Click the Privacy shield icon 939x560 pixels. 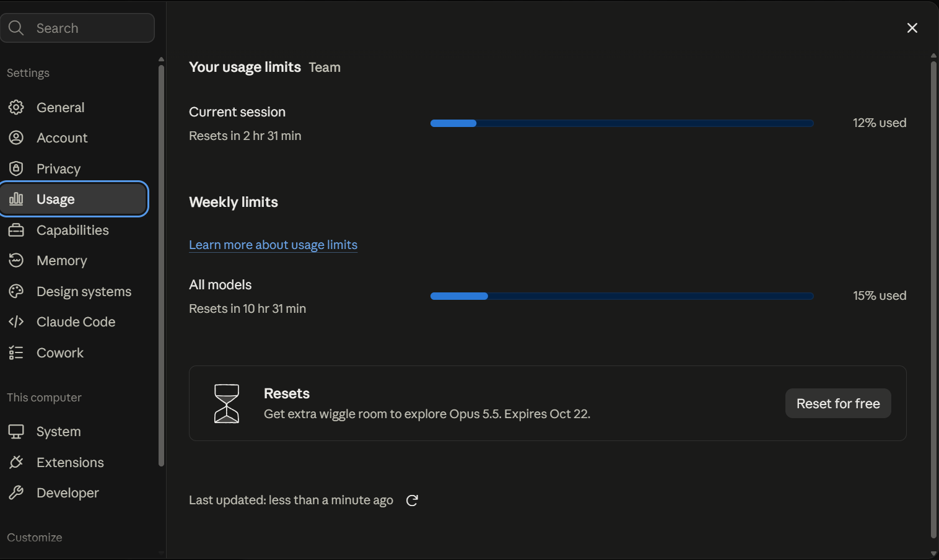16,168
